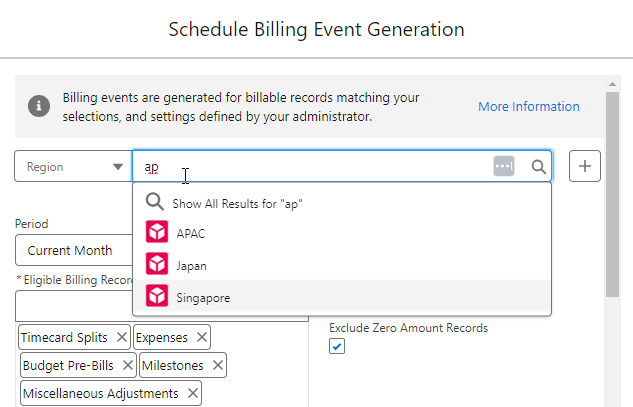Click the vertical scrollbar on the right
The image size is (633, 407).
[x=613, y=200]
